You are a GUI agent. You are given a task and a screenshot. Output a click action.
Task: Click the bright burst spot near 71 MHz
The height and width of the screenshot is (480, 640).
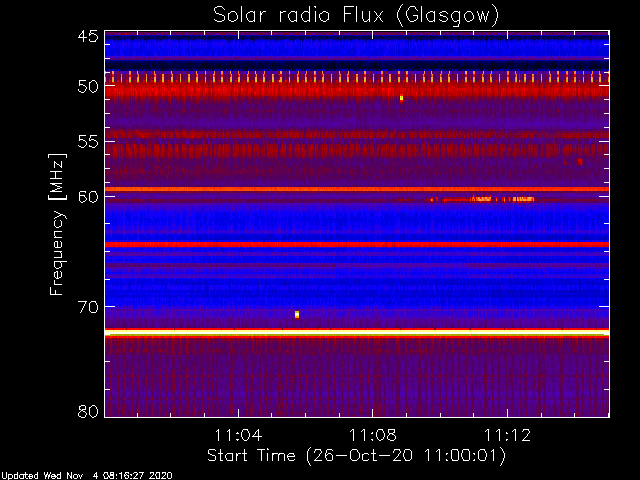[297, 314]
